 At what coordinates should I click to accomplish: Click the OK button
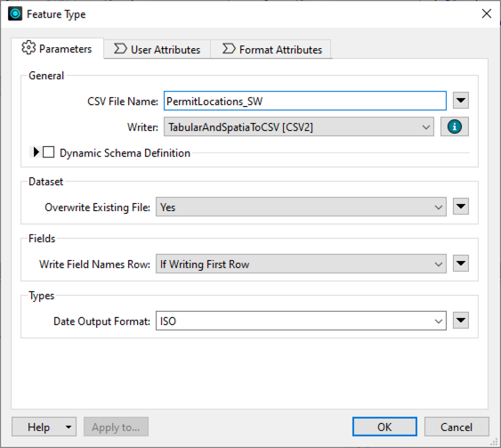point(384,427)
